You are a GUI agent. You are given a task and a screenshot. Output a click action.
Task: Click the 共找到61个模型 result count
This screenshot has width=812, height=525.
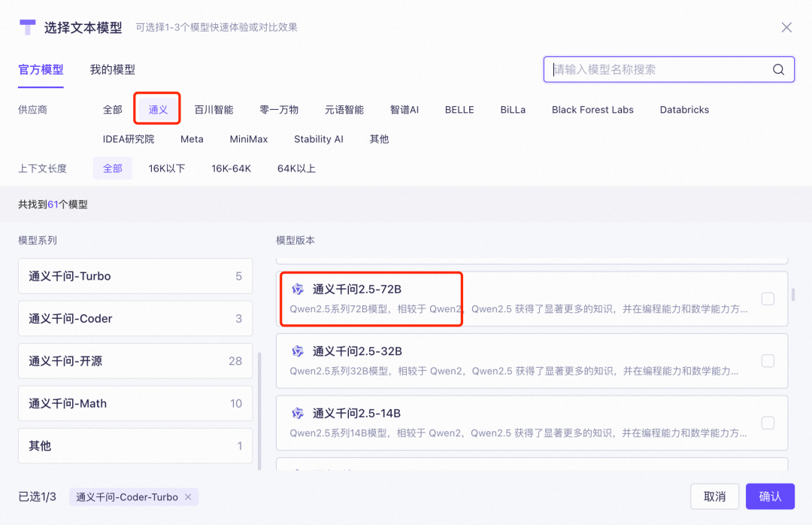(53, 204)
